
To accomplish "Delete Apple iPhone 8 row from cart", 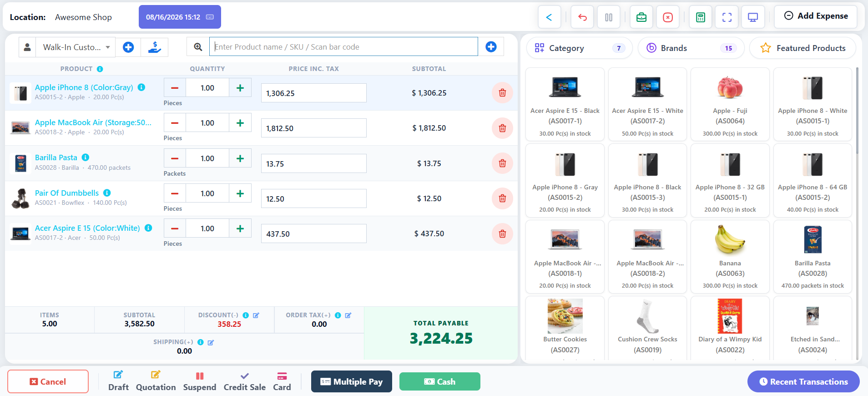I will [x=502, y=93].
